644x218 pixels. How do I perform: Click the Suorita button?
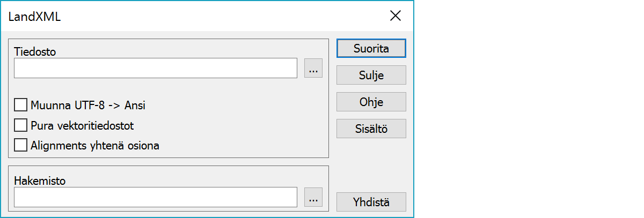click(x=371, y=48)
